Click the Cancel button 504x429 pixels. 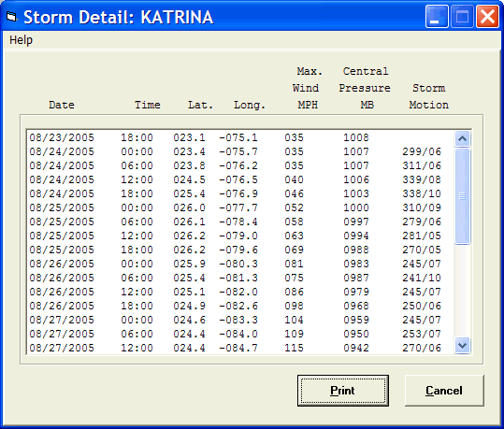(x=444, y=391)
